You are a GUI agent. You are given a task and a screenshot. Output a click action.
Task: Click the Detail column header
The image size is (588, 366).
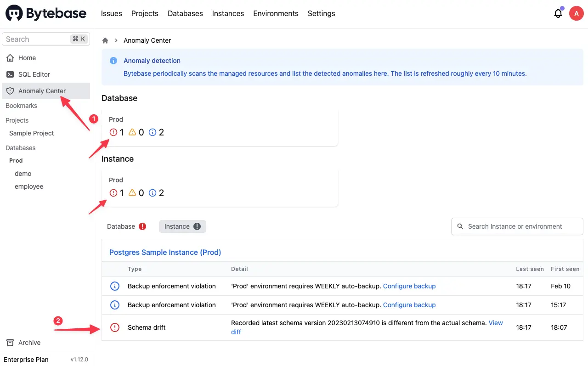point(239,269)
